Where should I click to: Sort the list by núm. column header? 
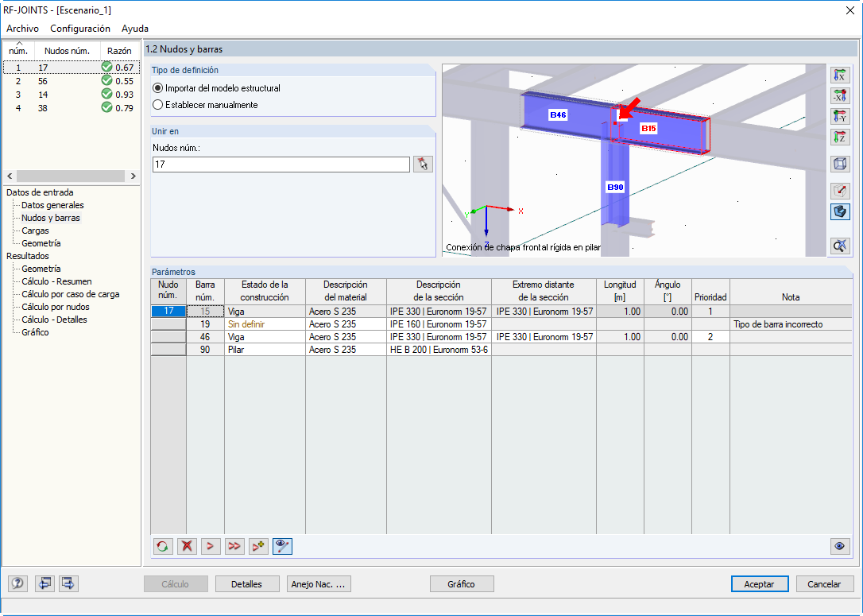point(19,50)
